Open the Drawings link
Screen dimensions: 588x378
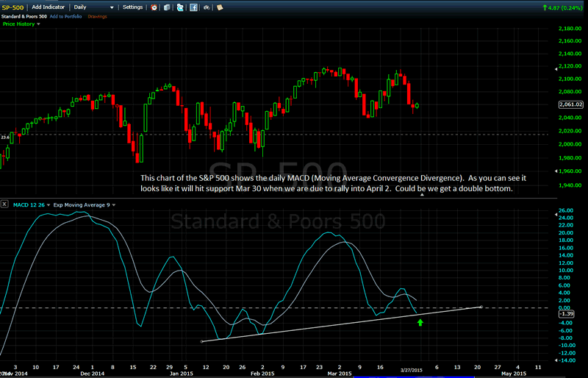(x=98, y=15)
